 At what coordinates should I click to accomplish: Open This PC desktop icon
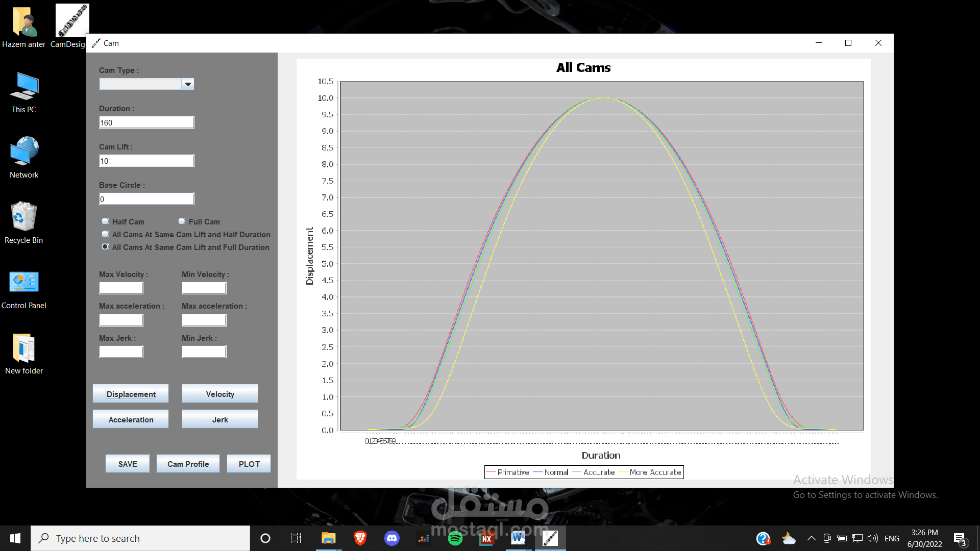tap(24, 92)
